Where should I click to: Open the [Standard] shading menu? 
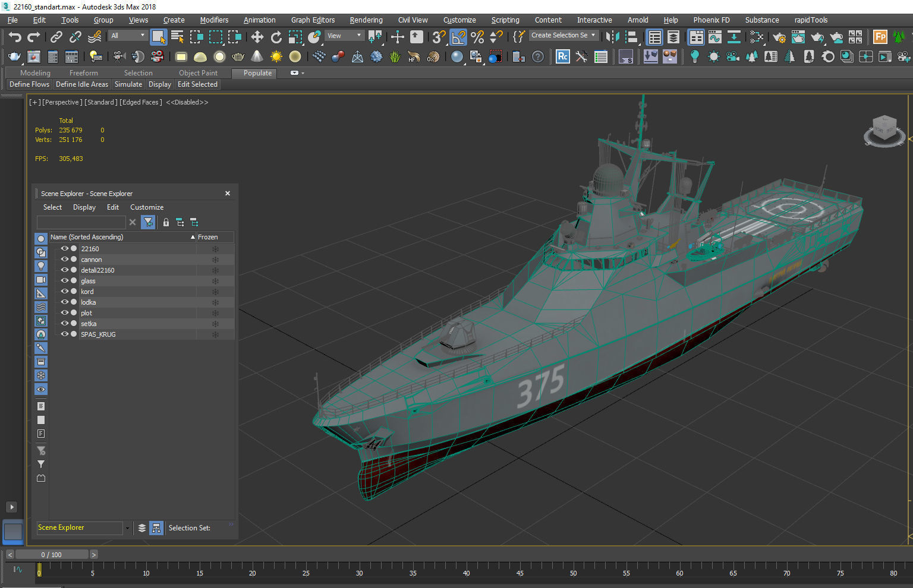[x=101, y=102]
